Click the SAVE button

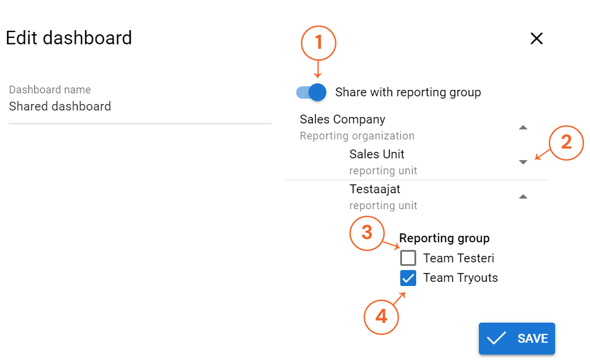[x=517, y=338]
